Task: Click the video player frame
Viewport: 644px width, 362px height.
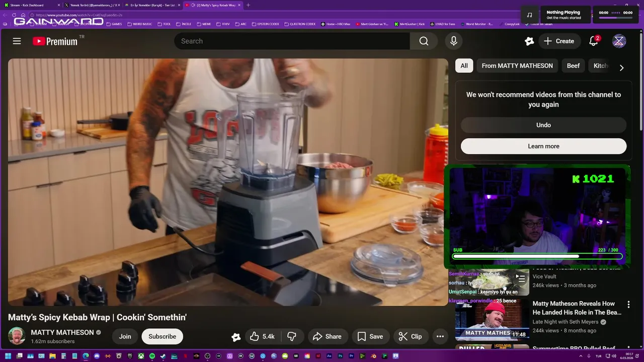Action: (x=228, y=182)
